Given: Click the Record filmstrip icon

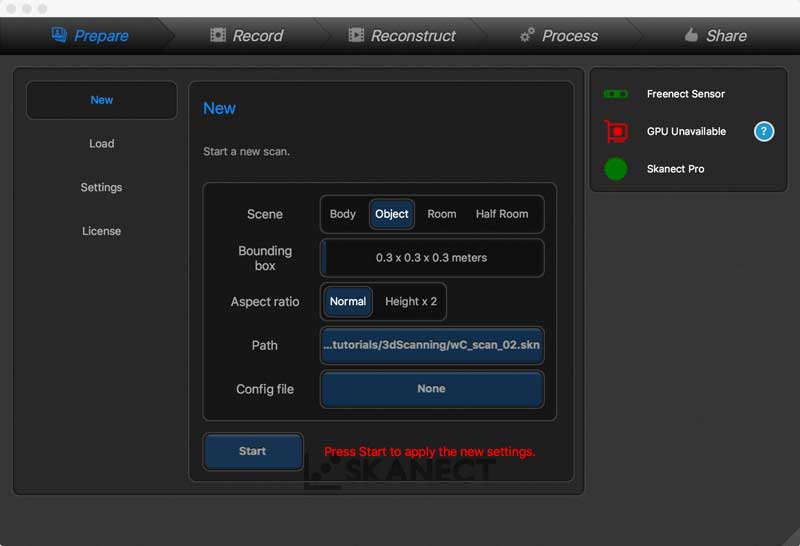Looking at the screenshot, I should (218, 35).
